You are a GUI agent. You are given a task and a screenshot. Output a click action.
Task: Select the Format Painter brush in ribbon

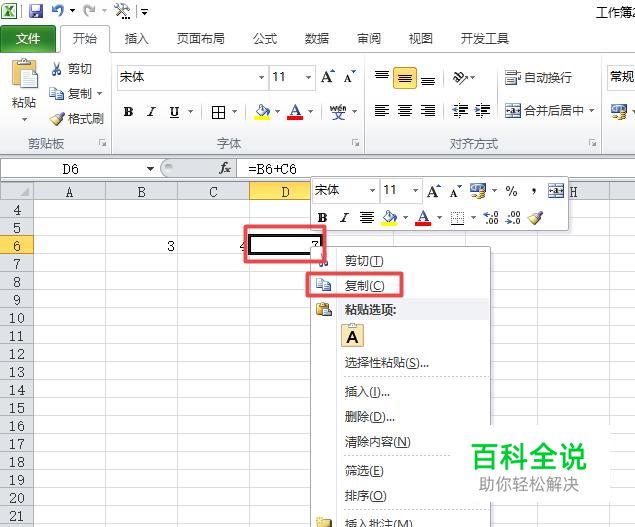76,119
